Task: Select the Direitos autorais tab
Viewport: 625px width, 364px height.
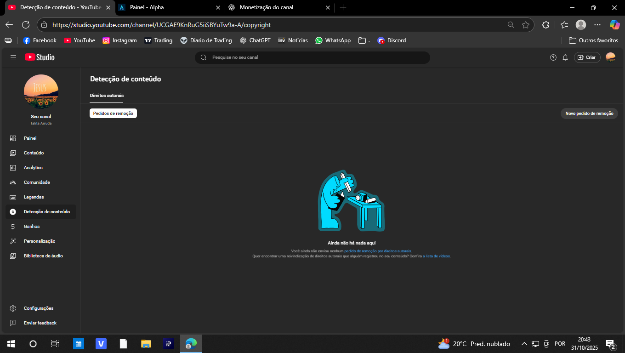Action: pos(107,96)
